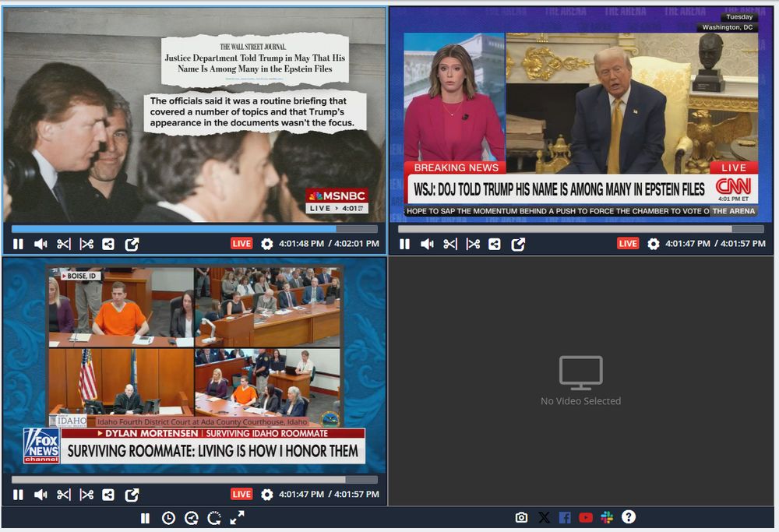
Task: Mute the Fox News panel audio
Action: pos(41,495)
